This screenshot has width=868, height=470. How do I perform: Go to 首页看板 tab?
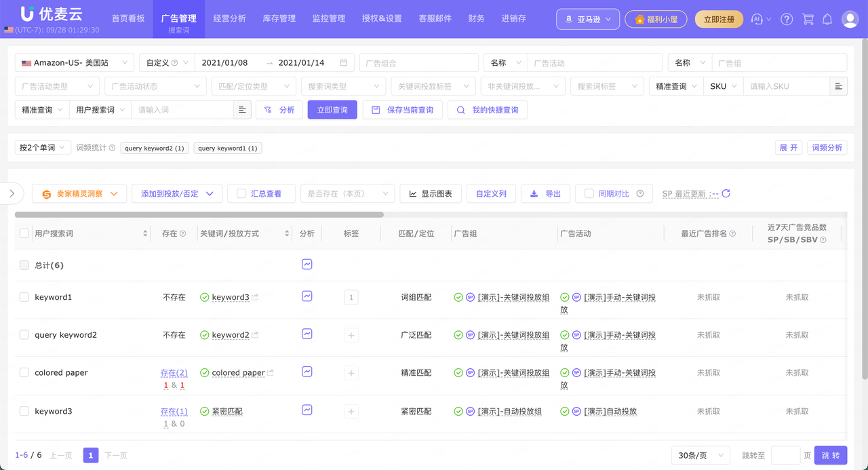click(x=128, y=18)
